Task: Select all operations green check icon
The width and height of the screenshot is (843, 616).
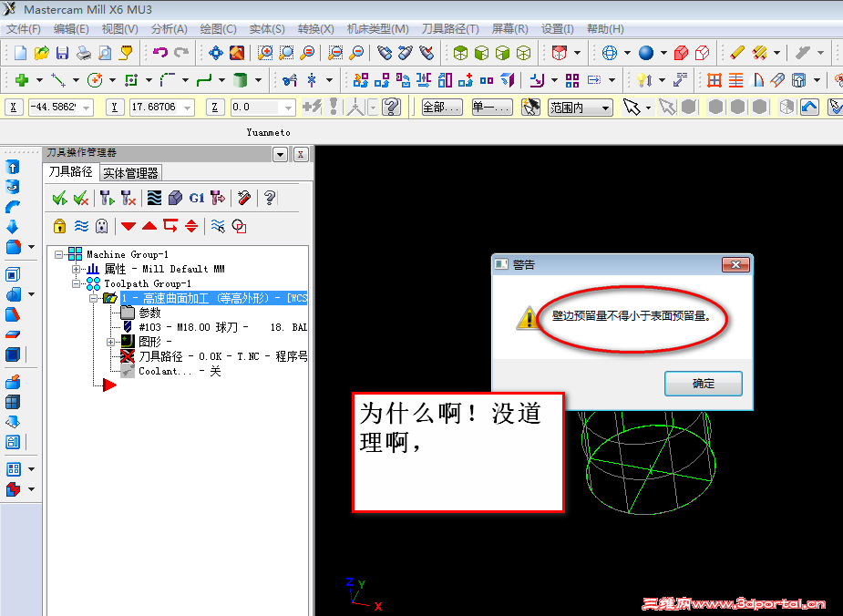Action: [59, 199]
